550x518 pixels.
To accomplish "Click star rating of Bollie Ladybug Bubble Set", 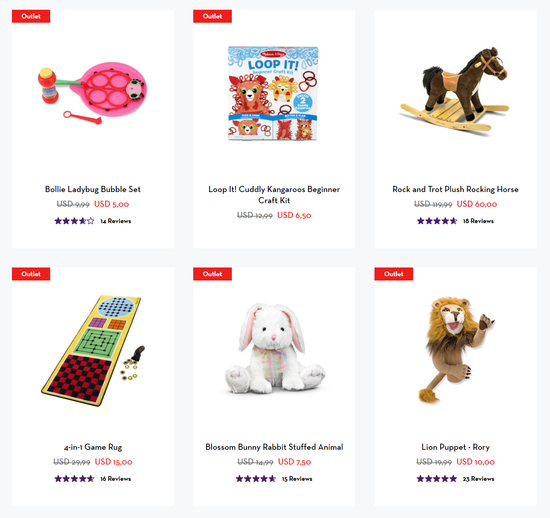I will pos(74,221).
